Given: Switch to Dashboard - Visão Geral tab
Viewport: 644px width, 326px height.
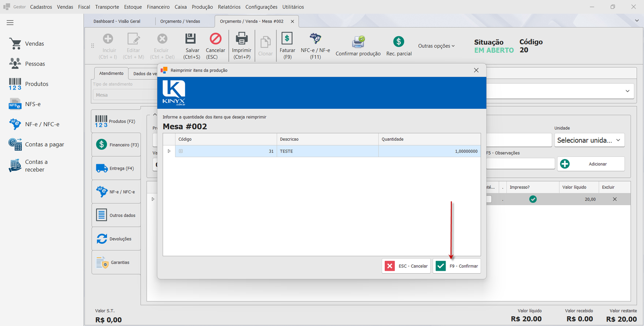Looking at the screenshot, I should click(x=117, y=21).
